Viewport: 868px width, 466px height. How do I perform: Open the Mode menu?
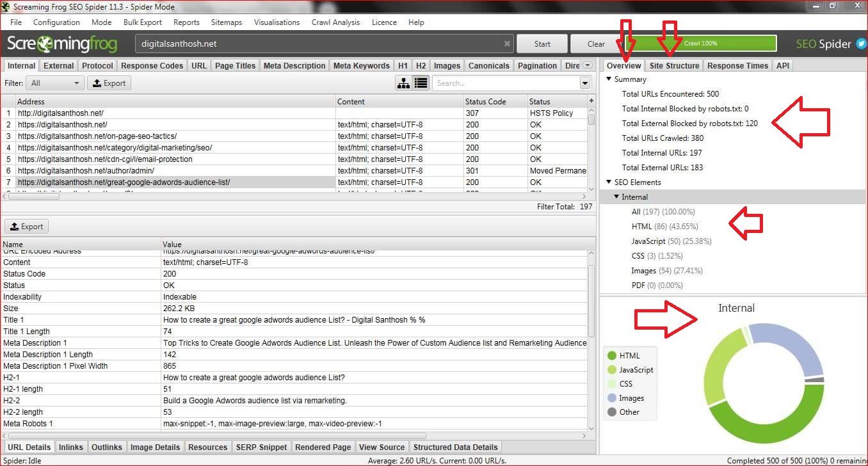point(102,22)
